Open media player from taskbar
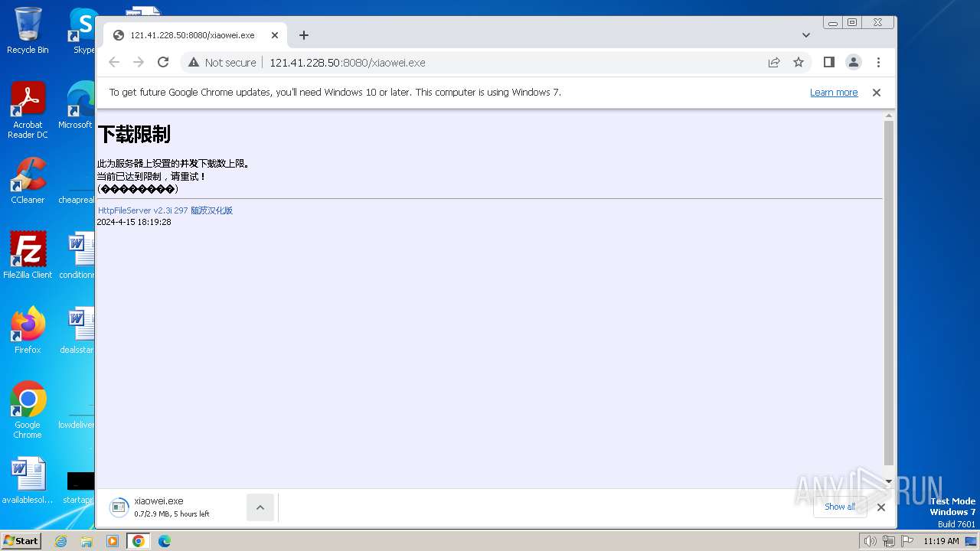The height and width of the screenshot is (551, 980). 113,541
